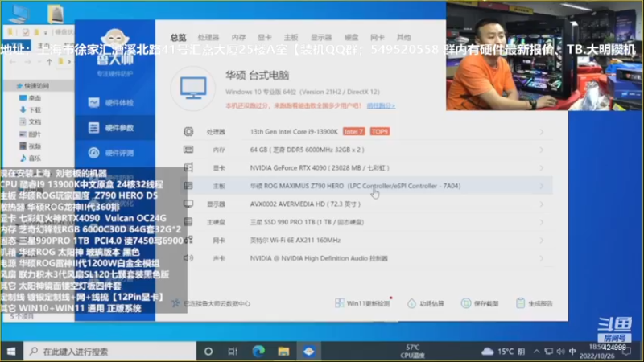Image resolution: width=644 pixels, height=362 pixels.
Task: Open 下载 in Explorer quick access
Action: coord(35,109)
